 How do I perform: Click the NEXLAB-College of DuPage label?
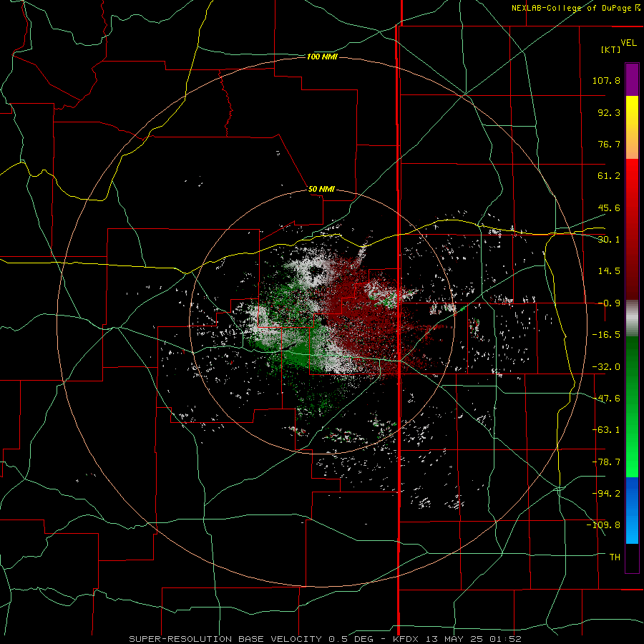(571, 8)
